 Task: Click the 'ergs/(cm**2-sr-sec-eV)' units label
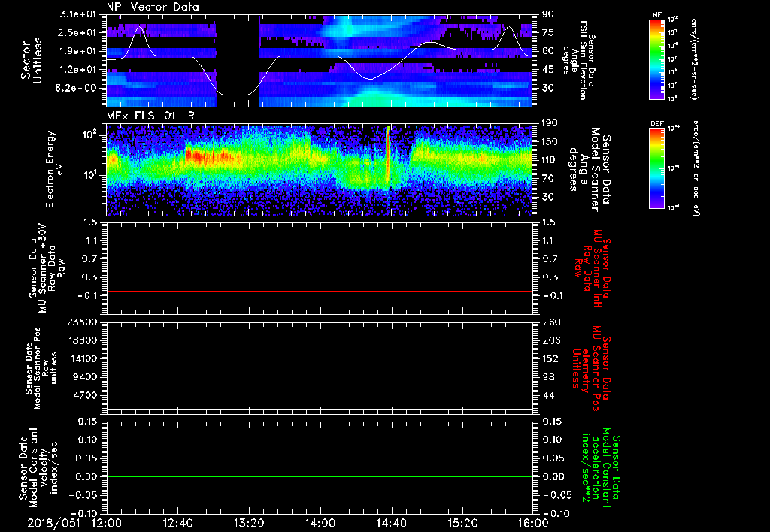[695, 168]
